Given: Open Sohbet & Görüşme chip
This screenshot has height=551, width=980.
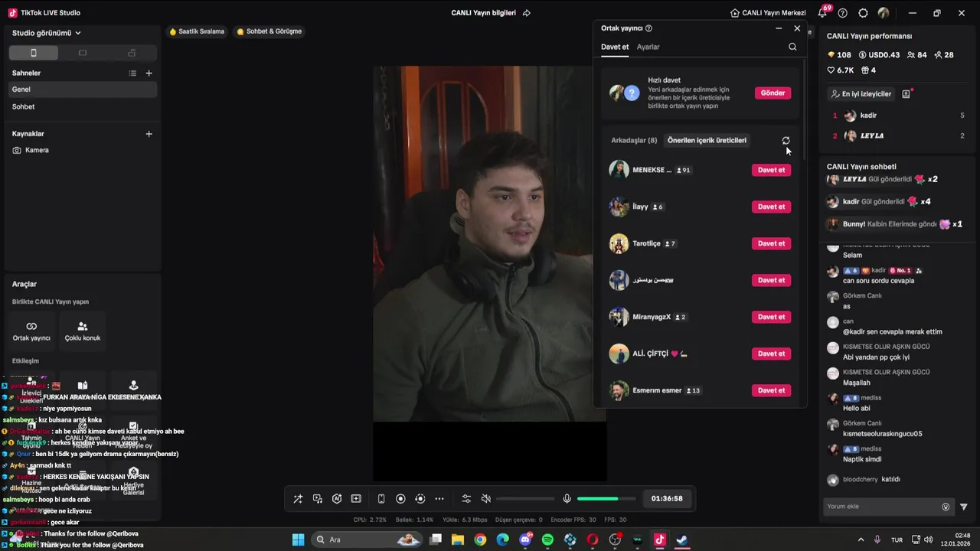Looking at the screenshot, I should (269, 31).
